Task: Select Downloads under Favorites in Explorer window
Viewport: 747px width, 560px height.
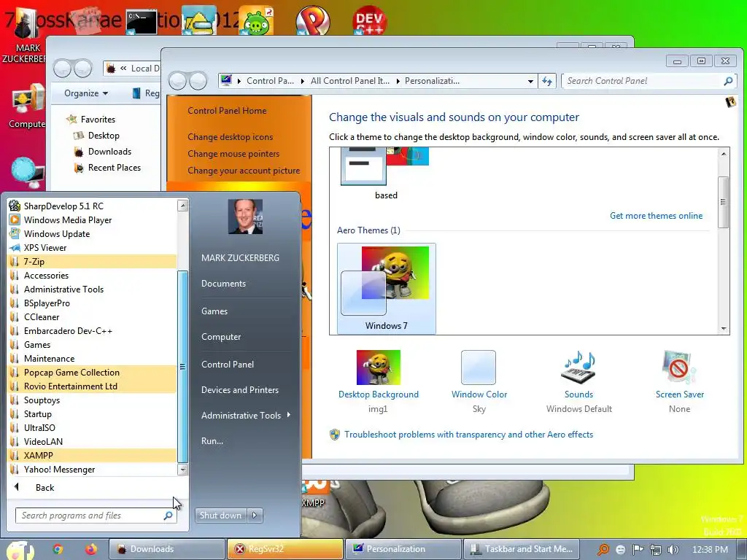Action: pos(109,152)
